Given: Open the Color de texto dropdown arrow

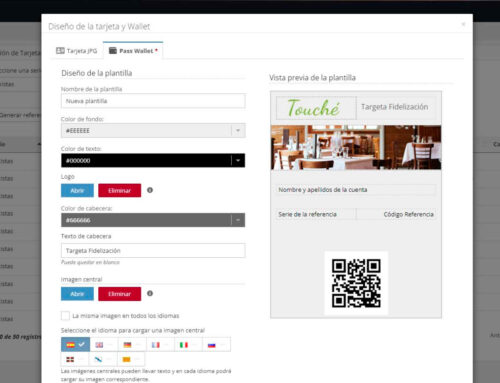Looking at the screenshot, I should tap(238, 160).
